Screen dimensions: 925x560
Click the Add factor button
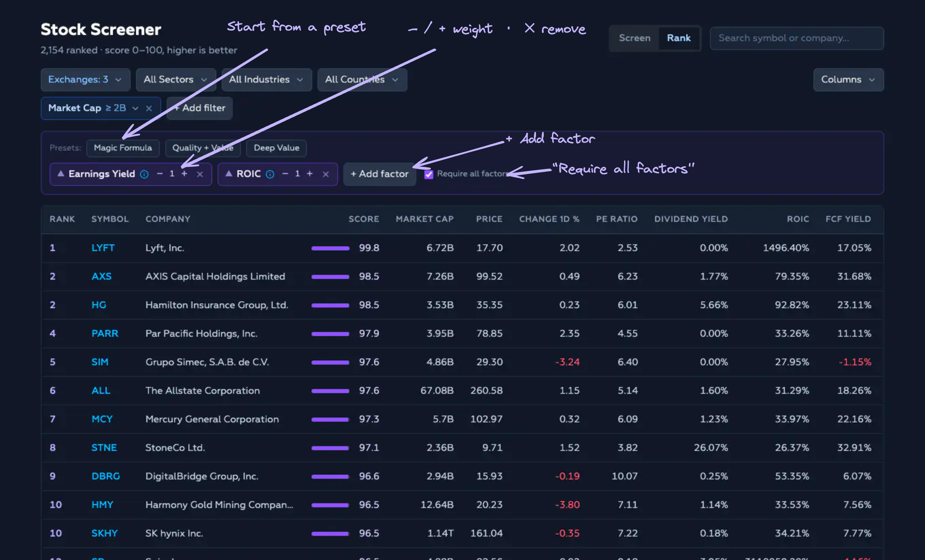380,174
